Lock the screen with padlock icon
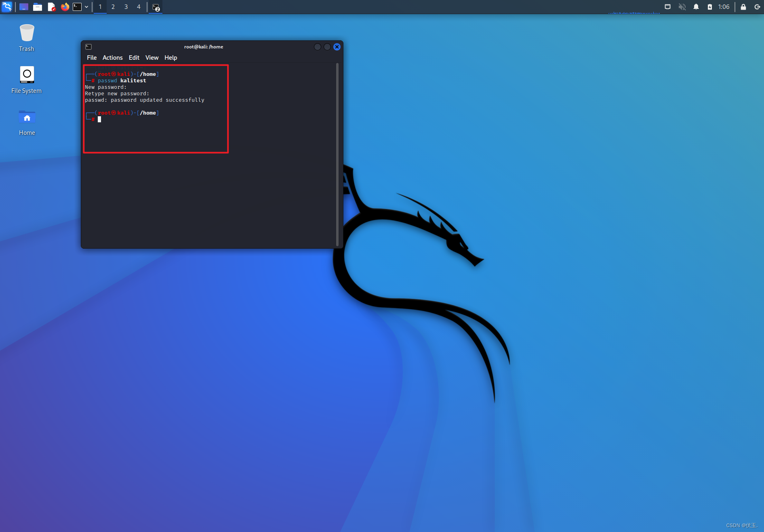The image size is (764, 532). (743, 7)
